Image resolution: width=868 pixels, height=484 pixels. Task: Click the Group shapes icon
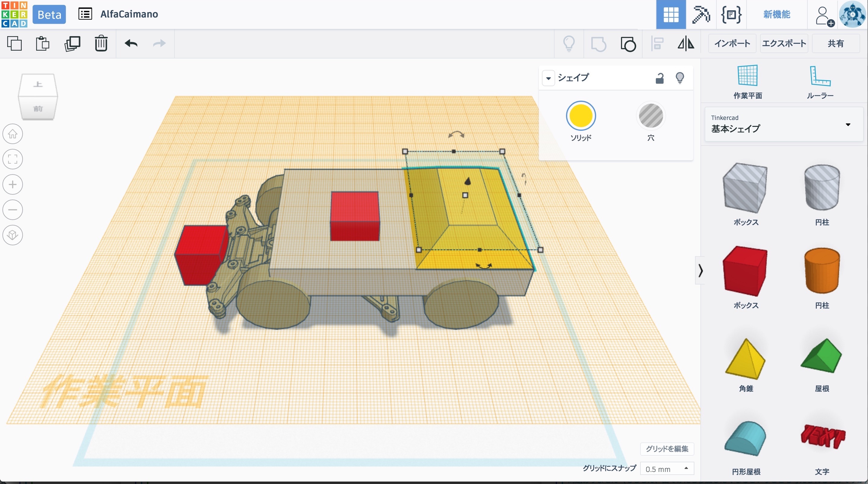[599, 44]
